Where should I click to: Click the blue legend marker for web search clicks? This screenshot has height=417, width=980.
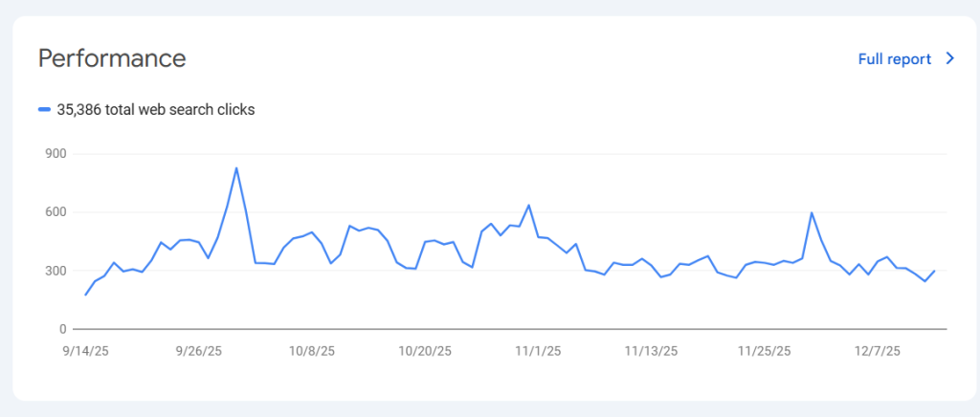[44, 110]
